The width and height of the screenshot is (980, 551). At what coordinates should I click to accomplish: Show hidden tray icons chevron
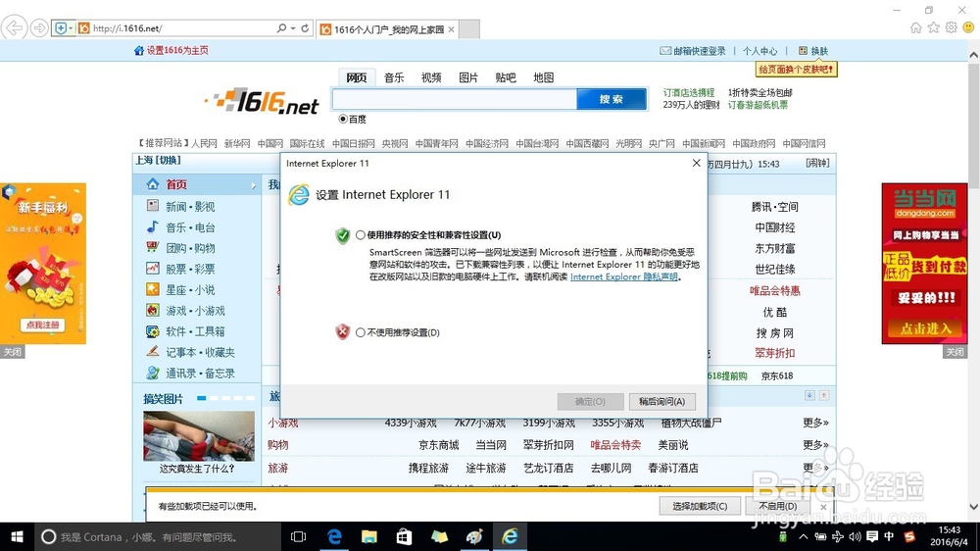804,536
